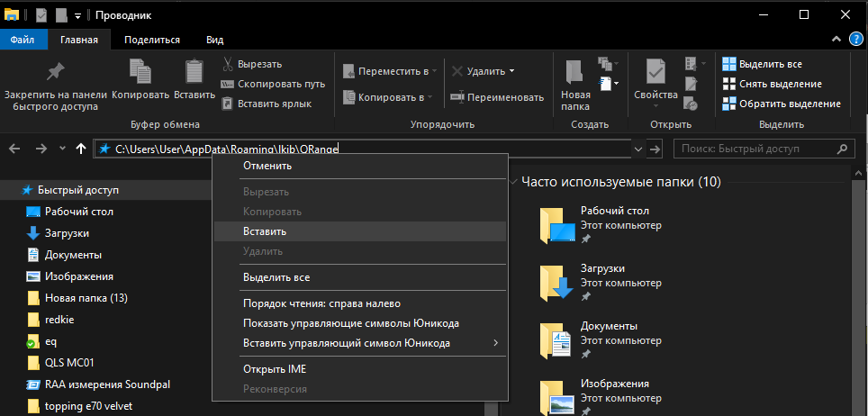Open recent locations dropdown arrow

click(62, 149)
